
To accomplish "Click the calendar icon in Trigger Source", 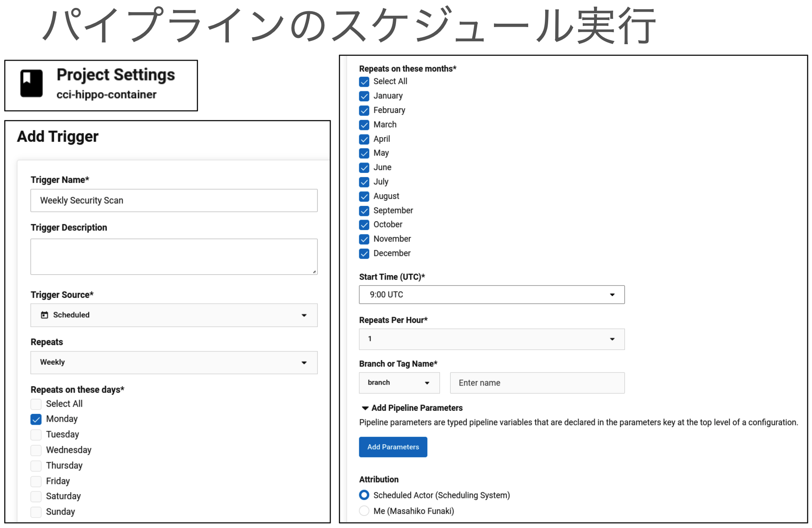I will click(45, 315).
